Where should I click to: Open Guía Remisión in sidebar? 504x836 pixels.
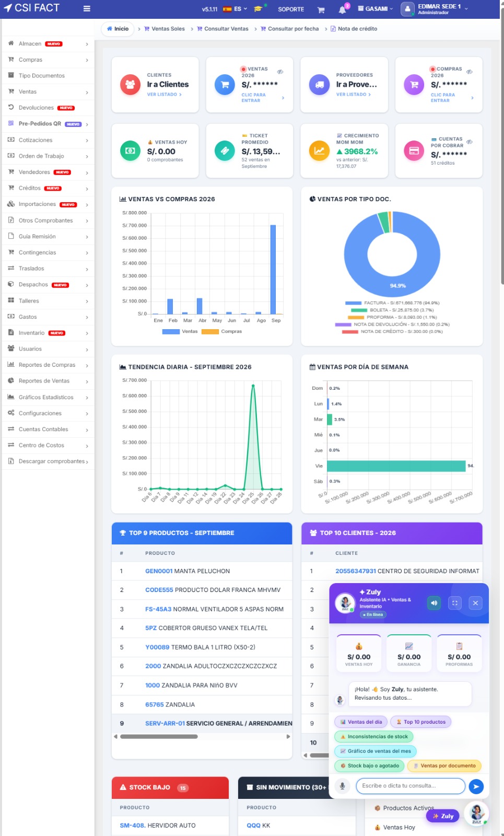pos(48,236)
